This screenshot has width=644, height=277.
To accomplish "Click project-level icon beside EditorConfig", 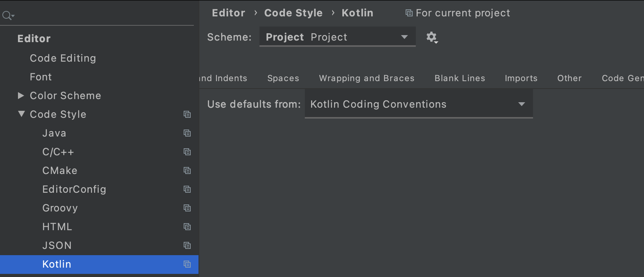I will [187, 189].
